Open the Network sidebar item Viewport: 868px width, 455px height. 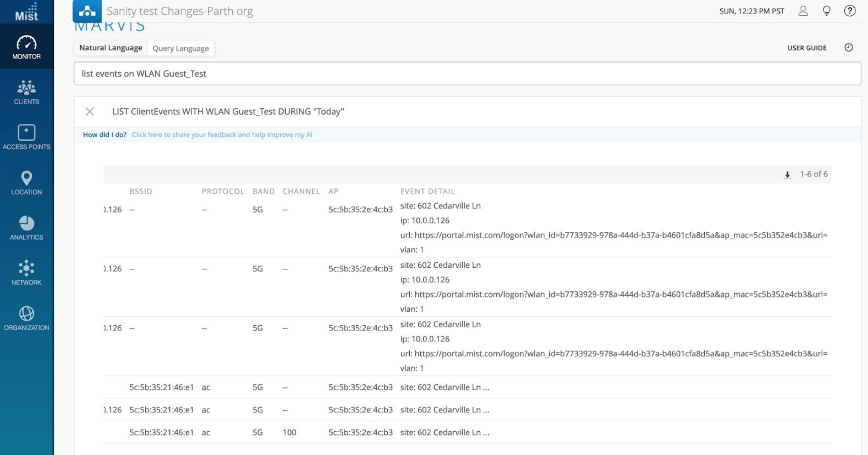coord(26,273)
